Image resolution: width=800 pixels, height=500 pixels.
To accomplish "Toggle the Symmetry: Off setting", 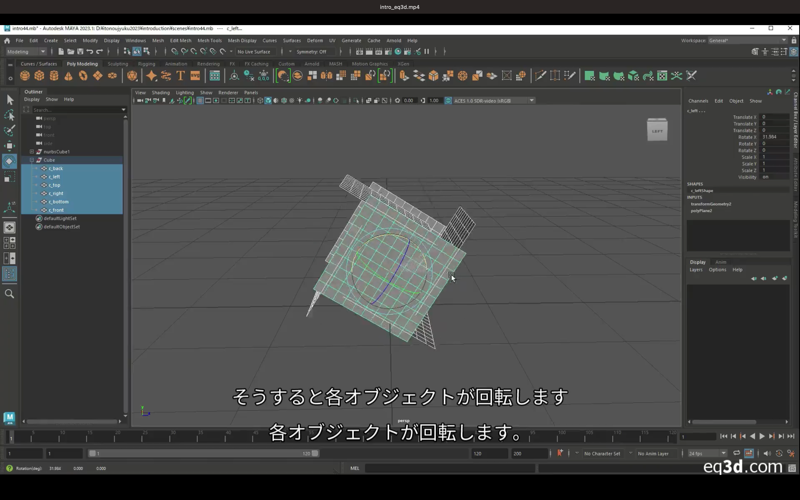I will click(x=312, y=51).
